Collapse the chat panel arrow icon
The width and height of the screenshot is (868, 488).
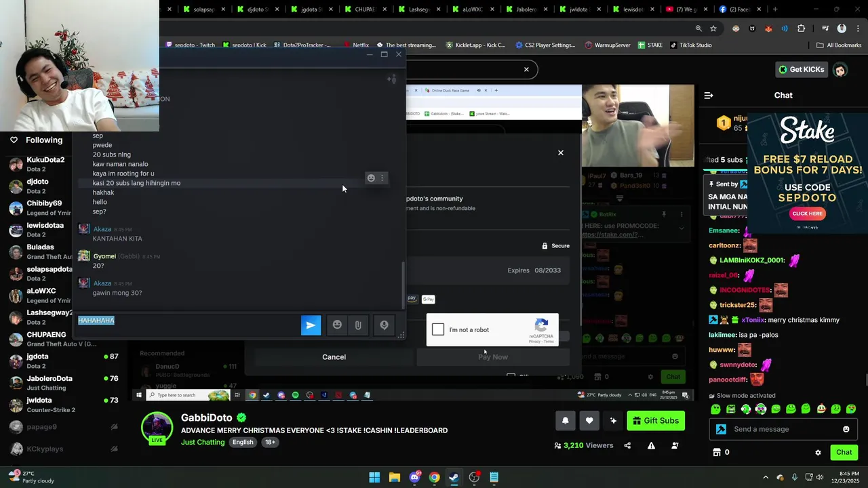pos(709,96)
